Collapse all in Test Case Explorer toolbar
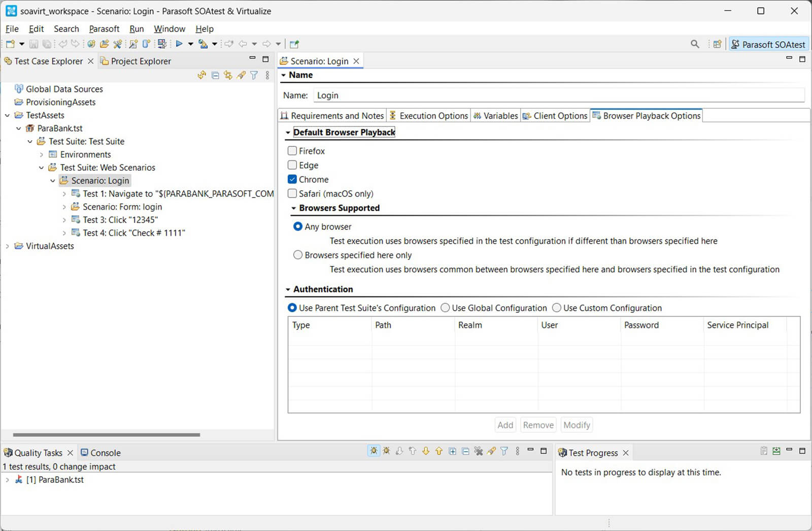The image size is (812, 531). click(x=215, y=75)
